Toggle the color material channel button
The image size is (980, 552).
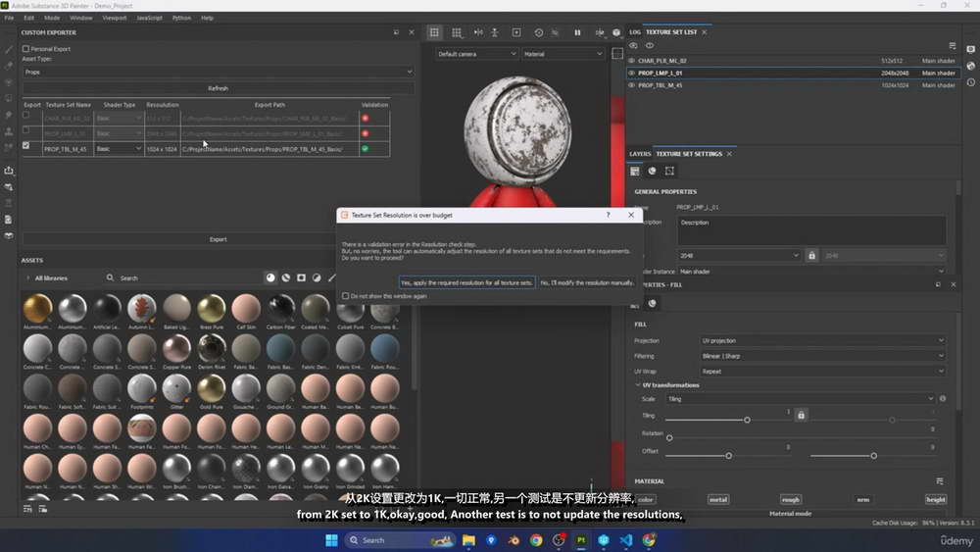click(x=646, y=499)
